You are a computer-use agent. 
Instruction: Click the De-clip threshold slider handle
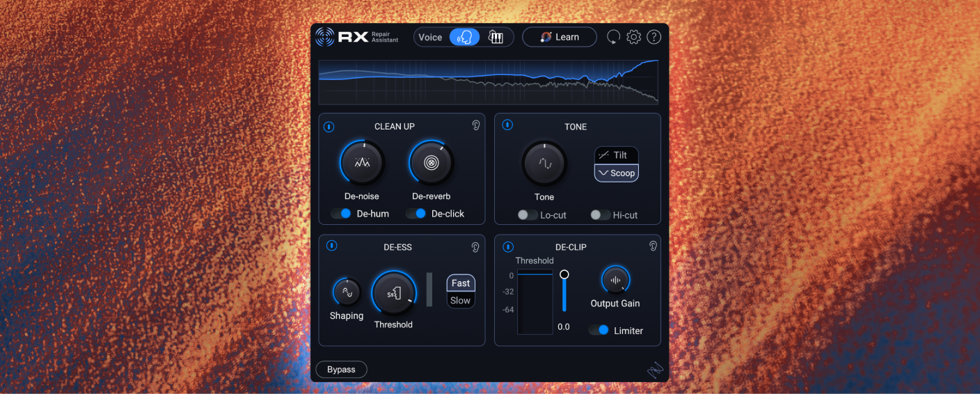click(564, 274)
